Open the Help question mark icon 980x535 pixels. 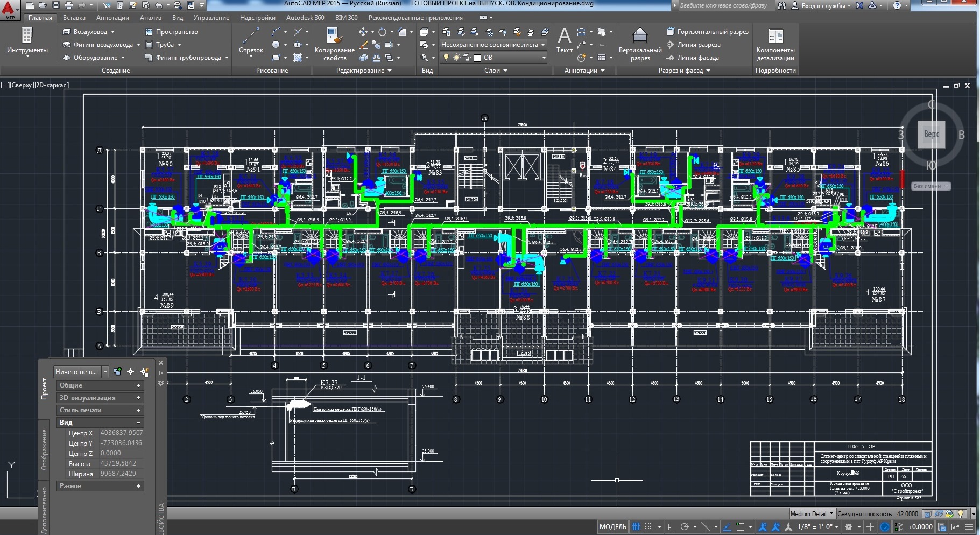(897, 5)
